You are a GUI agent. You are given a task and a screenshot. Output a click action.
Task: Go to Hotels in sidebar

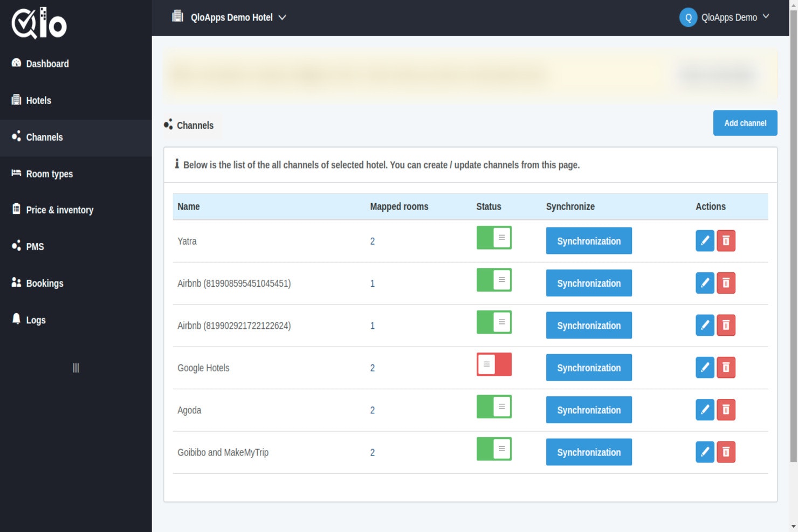(x=75, y=100)
